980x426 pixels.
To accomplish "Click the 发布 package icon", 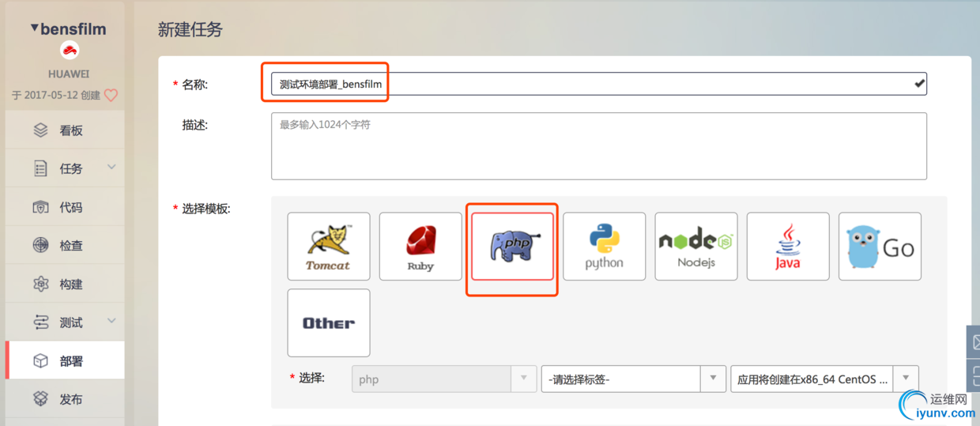I will (x=41, y=399).
